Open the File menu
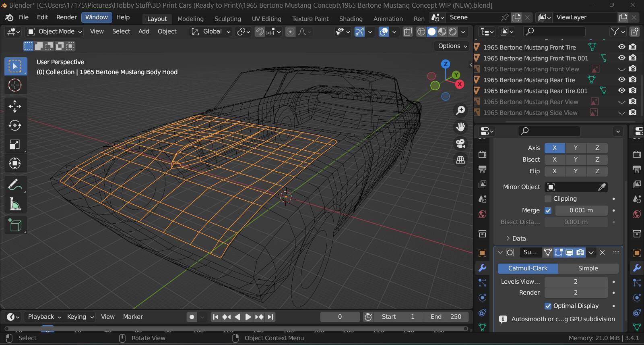This screenshot has height=345, width=644. pyautogui.click(x=24, y=17)
